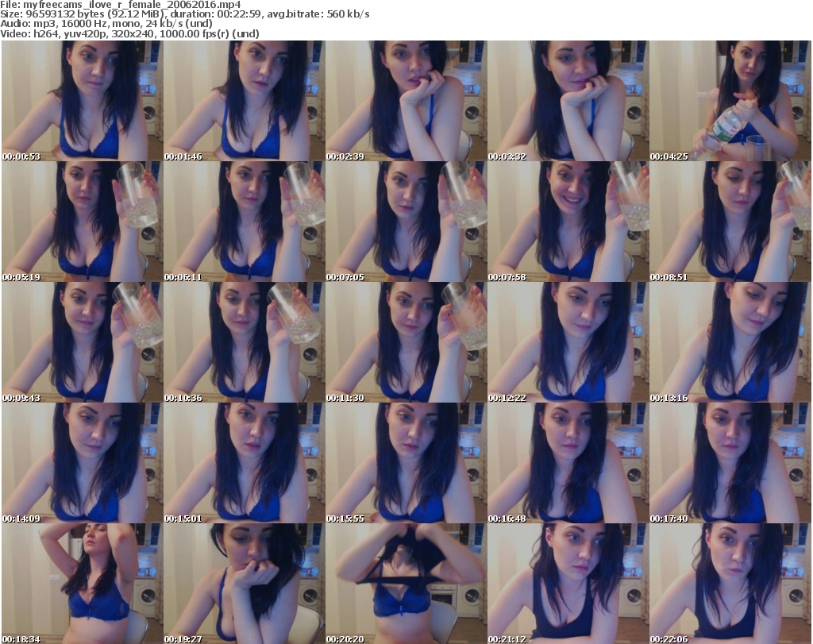
Task: Click the 'Audio: mp3, 16000 Hz' info line
Action: 106,24
